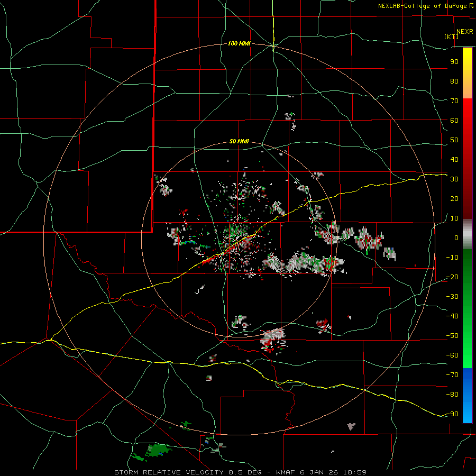Click the "80" value on velocity scale
476x476 pixels.
pos(454,81)
